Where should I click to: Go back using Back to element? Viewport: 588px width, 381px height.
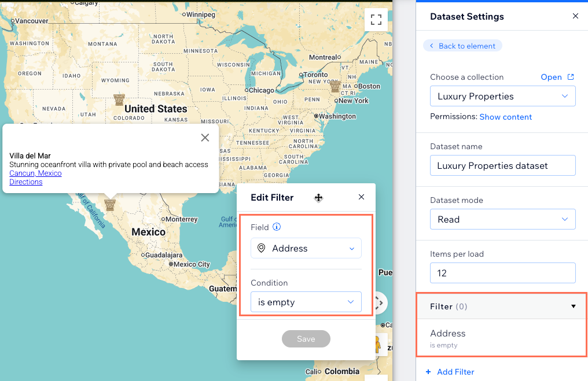point(462,46)
